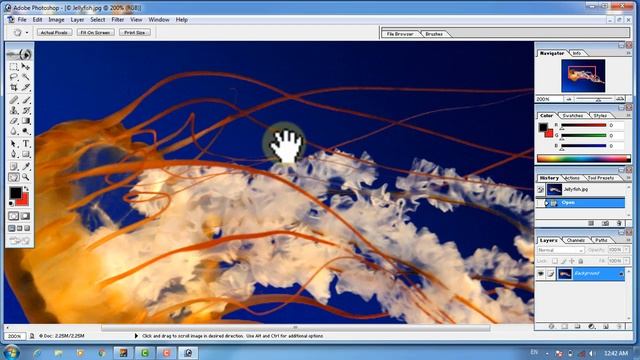The height and width of the screenshot is (360, 640).
Task: Select the Healing Brush tool
Action: (x=13, y=100)
